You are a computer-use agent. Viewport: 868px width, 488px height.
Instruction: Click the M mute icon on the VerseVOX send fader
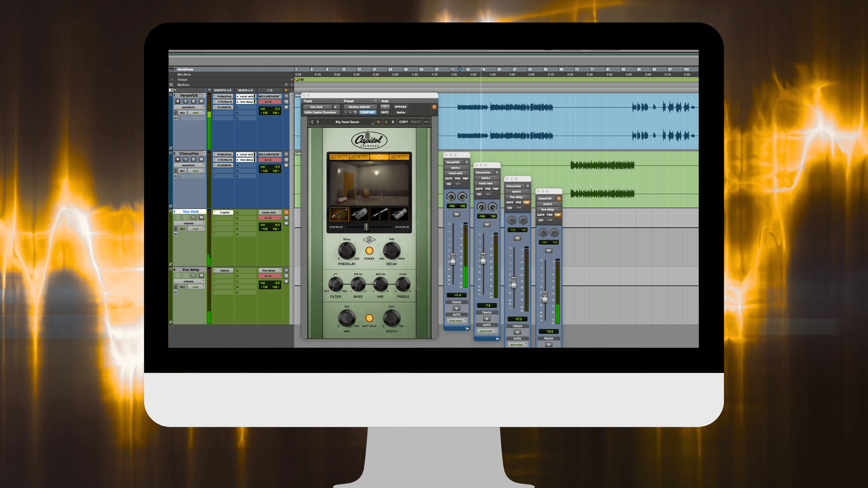click(x=457, y=214)
